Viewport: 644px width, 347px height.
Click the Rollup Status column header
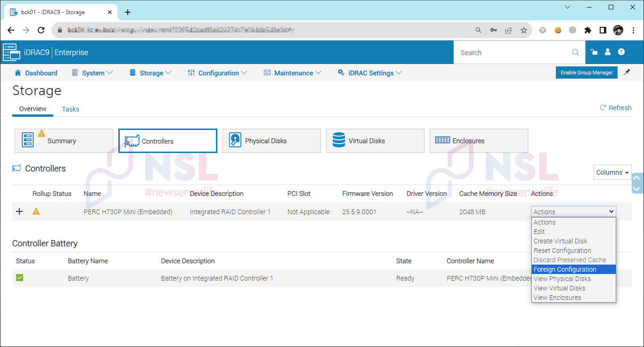pos(52,194)
